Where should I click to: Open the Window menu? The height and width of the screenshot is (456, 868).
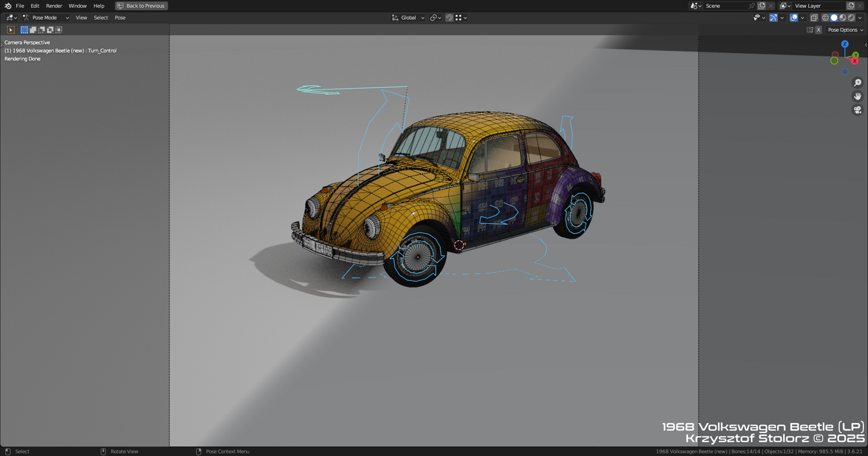(x=78, y=6)
